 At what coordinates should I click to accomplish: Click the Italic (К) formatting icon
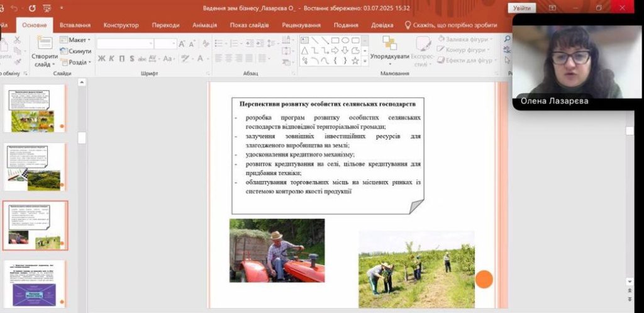[x=112, y=59]
